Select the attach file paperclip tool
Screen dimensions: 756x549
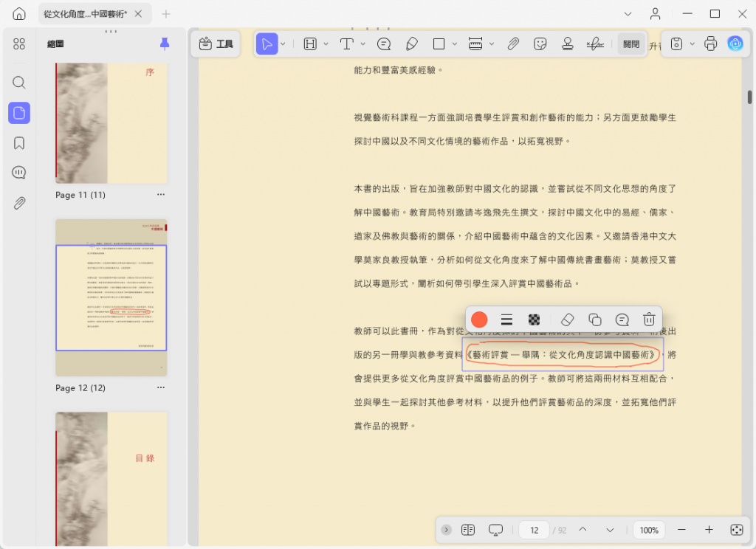513,44
